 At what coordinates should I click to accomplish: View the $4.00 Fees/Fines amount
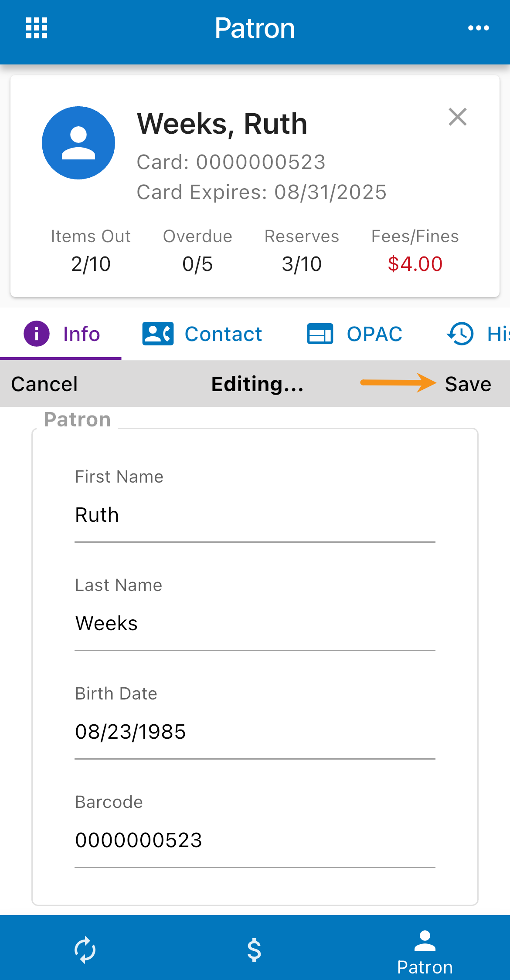[415, 264]
